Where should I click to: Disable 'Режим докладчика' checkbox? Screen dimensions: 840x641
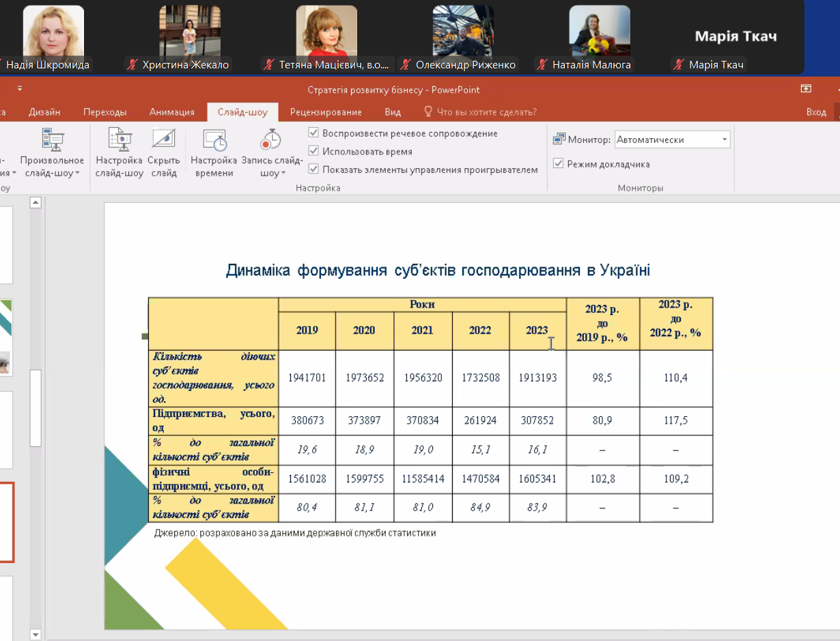[559, 164]
